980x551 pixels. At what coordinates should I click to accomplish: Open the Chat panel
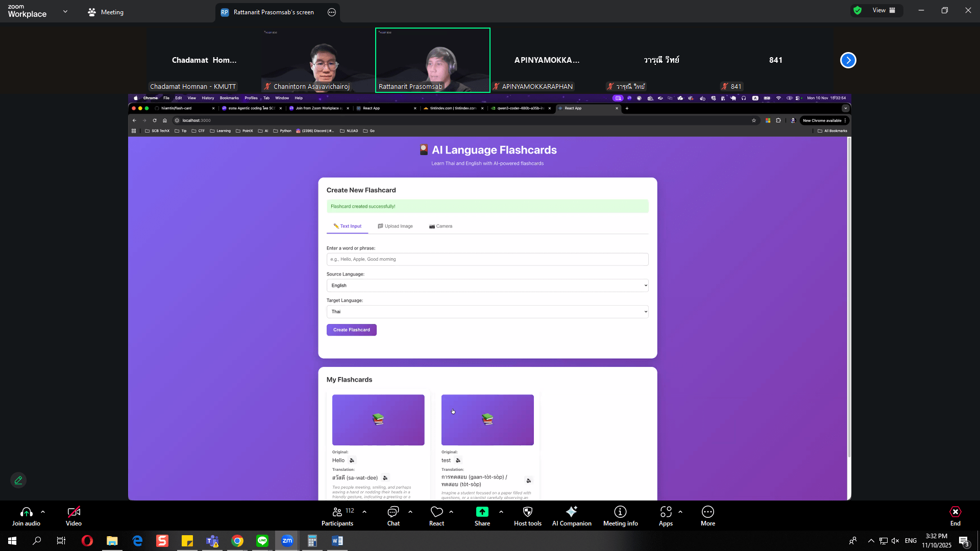(393, 515)
